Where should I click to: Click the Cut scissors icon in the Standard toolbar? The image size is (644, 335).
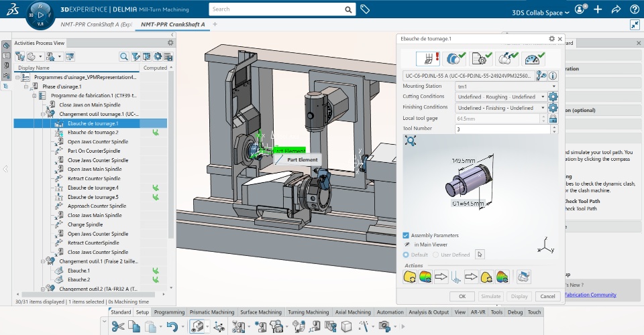pyautogui.click(x=118, y=326)
